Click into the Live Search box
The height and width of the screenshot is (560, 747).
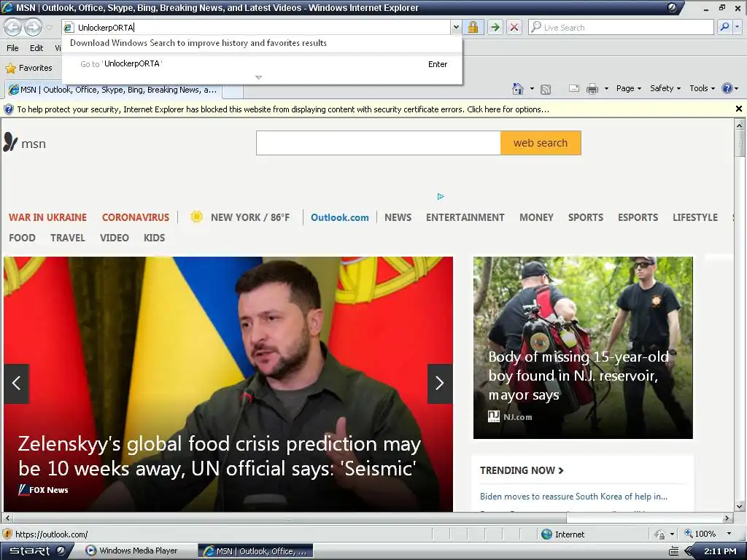tap(622, 27)
